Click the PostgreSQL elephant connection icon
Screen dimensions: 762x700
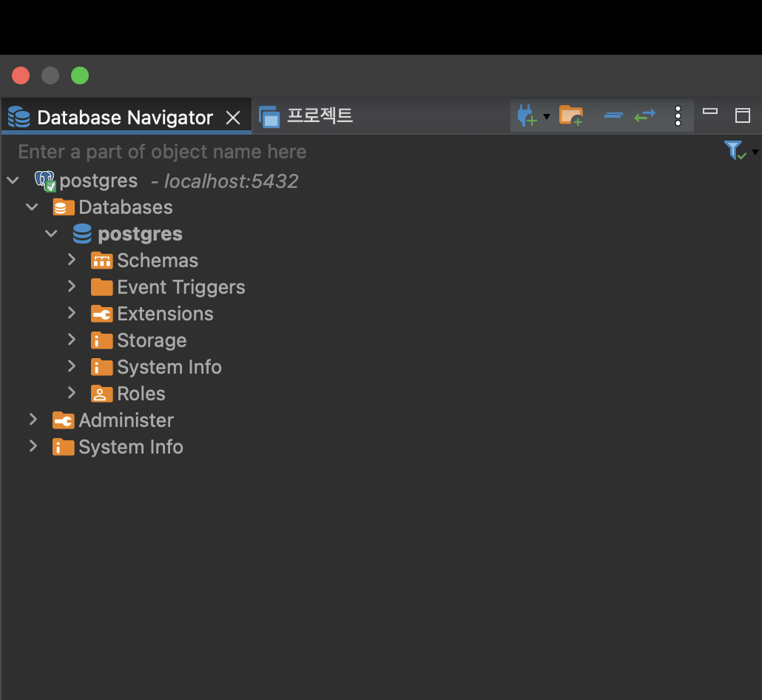coord(45,181)
